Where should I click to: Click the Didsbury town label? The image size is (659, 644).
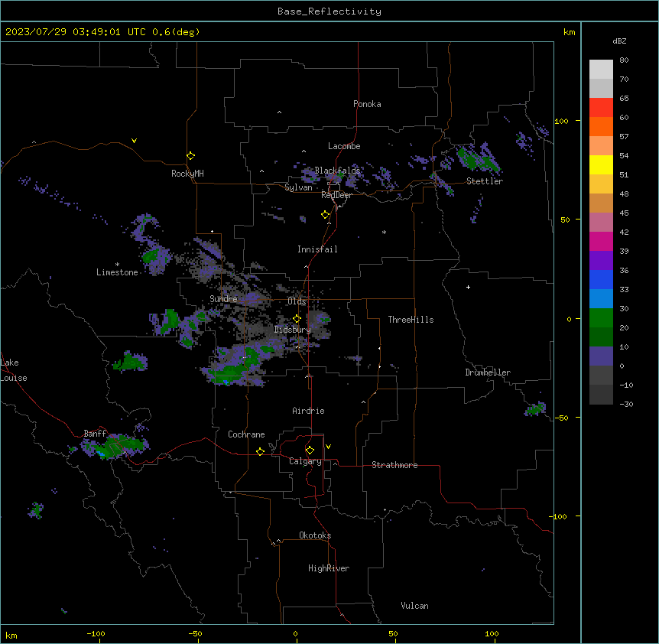coord(293,330)
